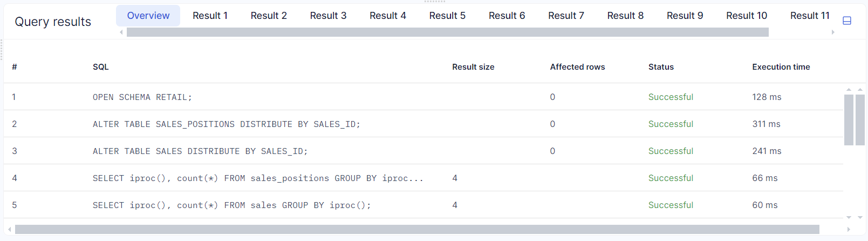Go to the Result 7 tab

pos(566,16)
